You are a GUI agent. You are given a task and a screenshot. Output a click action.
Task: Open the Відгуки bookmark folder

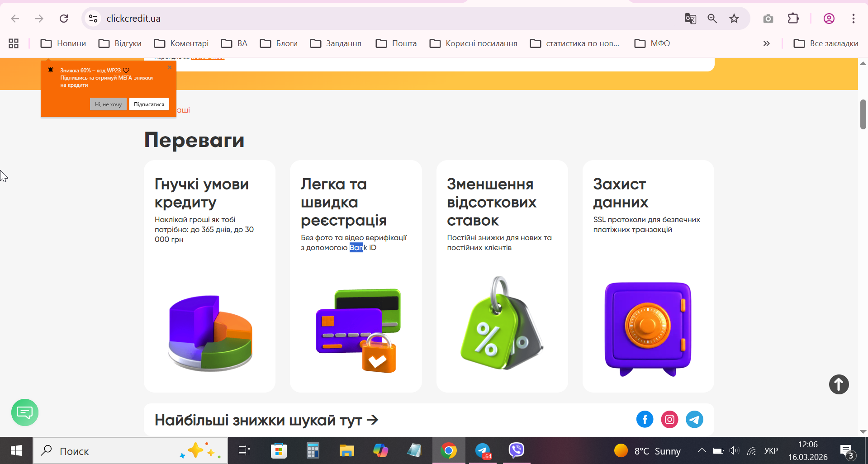120,43
